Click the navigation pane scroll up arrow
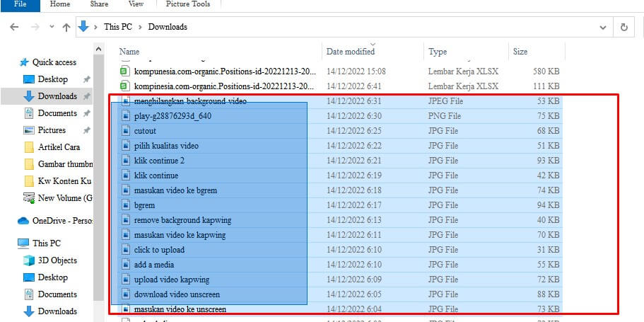This screenshot has height=322, width=644. pos(98,49)
